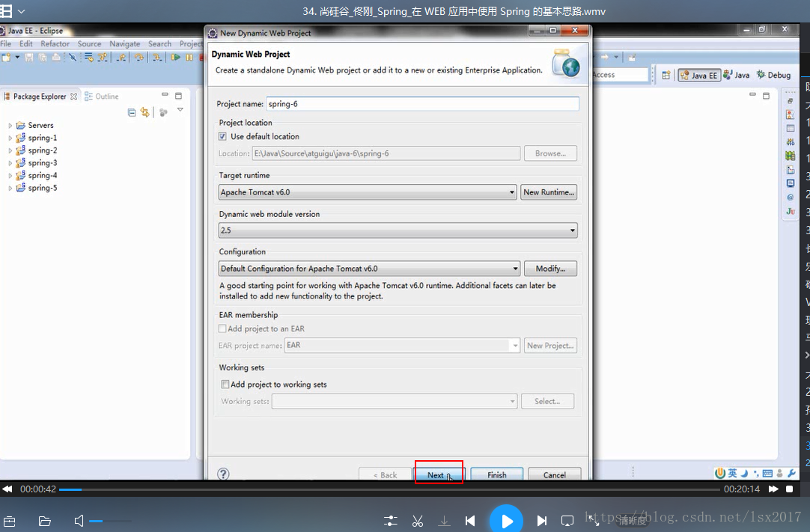Go to the previous video track
This screenshot has width=810, height=532.
(470, 521)
